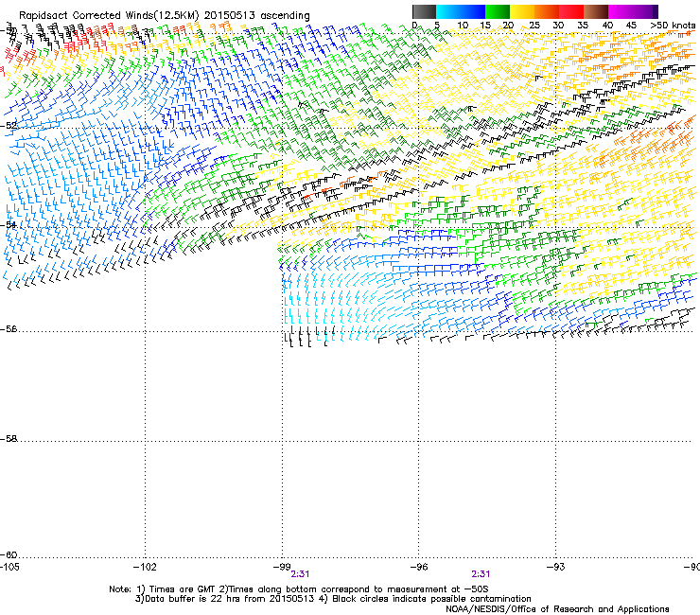Click the legend value '15'
This screenshot has height=615, width=700.
[485, 25]
